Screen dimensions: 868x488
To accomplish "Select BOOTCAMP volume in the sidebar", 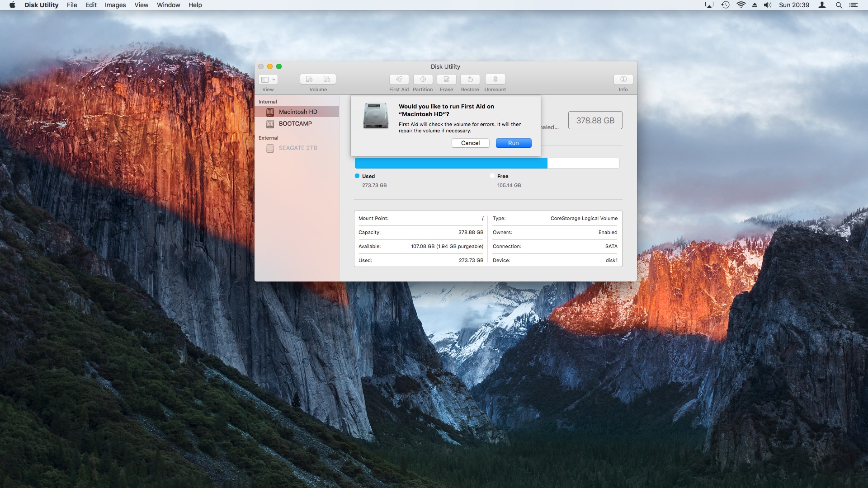I will tap(297, 123).
